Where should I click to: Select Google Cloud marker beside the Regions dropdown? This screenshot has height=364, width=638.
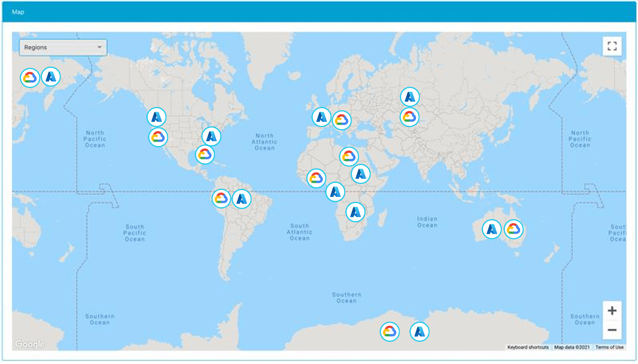30,77
